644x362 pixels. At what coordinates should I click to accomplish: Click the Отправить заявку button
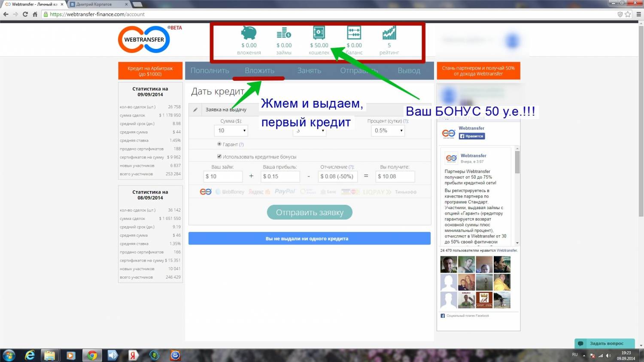(310, 212)
